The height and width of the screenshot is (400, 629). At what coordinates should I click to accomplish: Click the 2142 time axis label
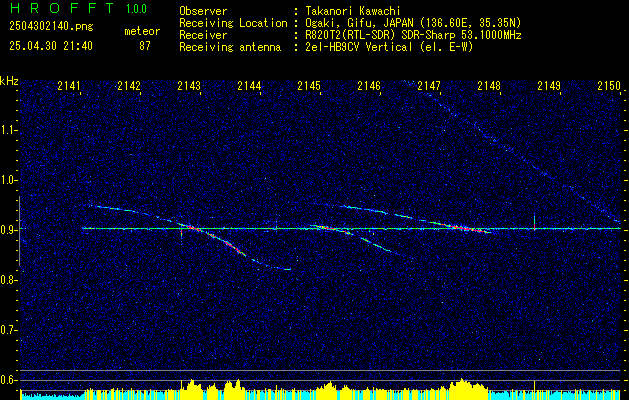click(x=129, y=86)
